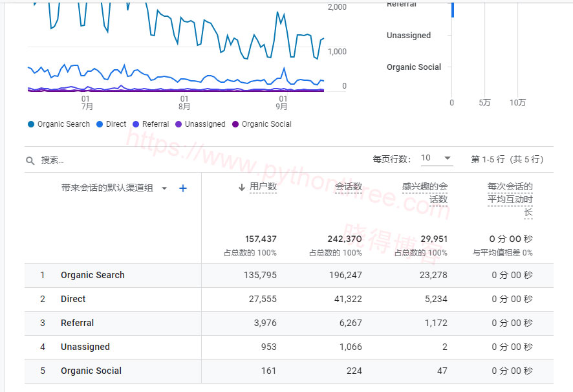573x392 pixels.
Task: Expand the 带来会话的默认渠道组 dimension dropdown
Action: 164,188
